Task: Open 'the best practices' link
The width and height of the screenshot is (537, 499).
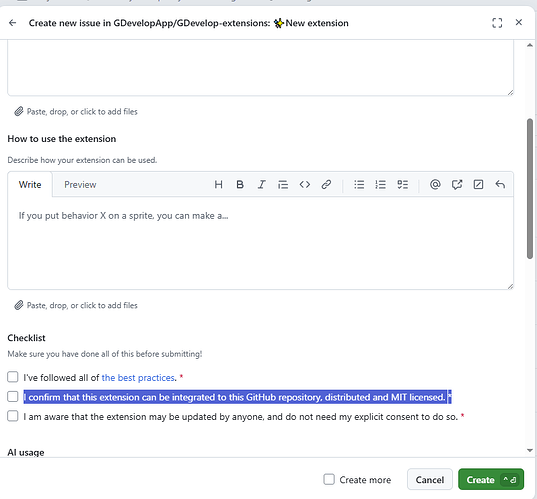Action: 138,378
